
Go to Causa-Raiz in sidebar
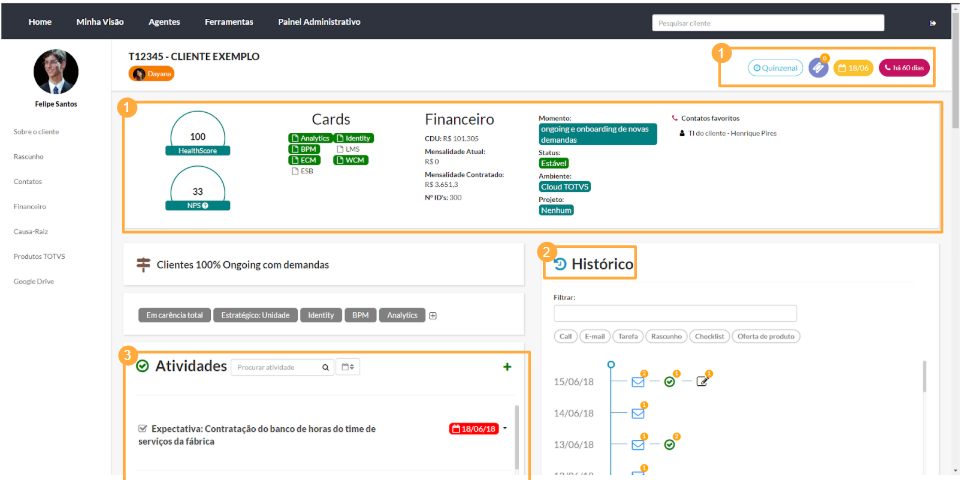pos(31,231)
